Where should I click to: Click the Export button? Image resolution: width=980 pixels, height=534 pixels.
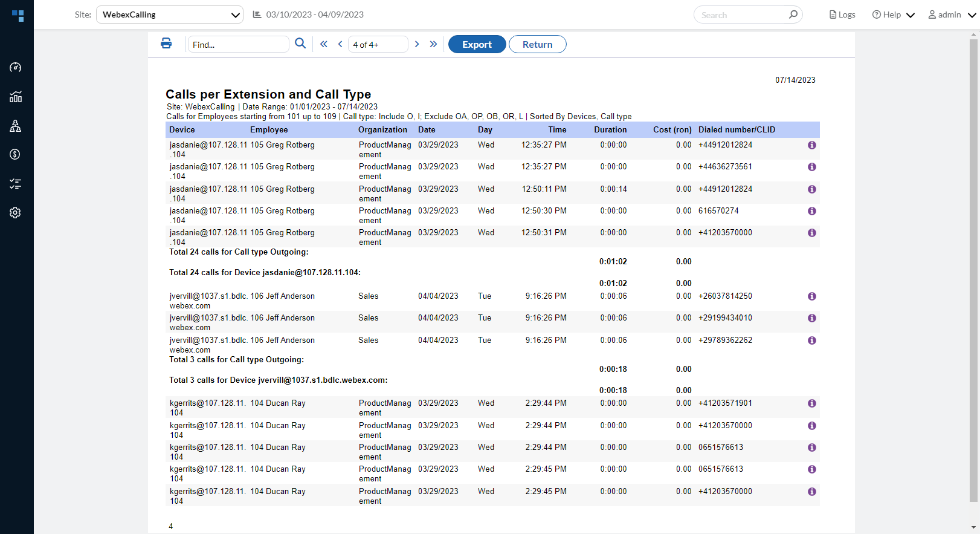[477, 44]
